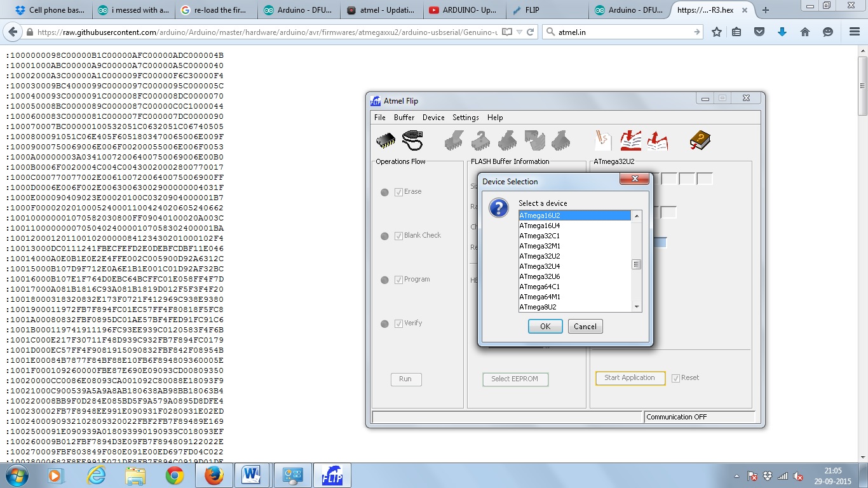Open Device Selection via the chip icon

pyautogui.click(x=385, y=140)
